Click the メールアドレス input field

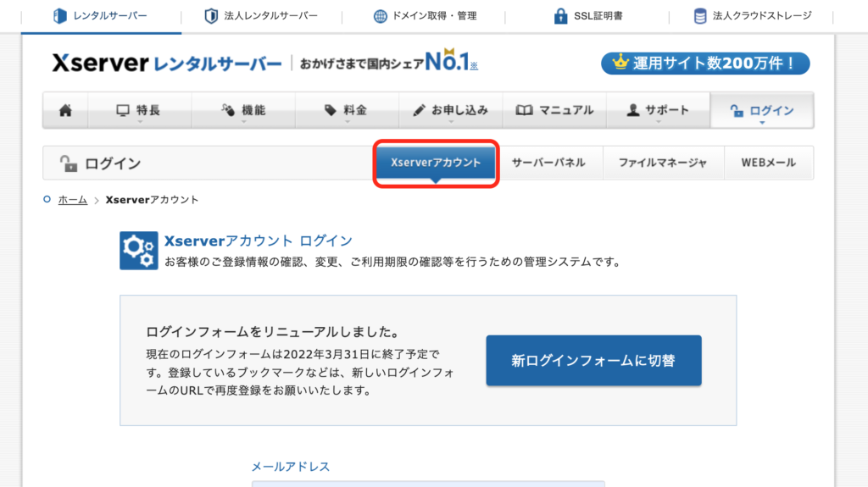pyautogui.click(x=428, y=484)
